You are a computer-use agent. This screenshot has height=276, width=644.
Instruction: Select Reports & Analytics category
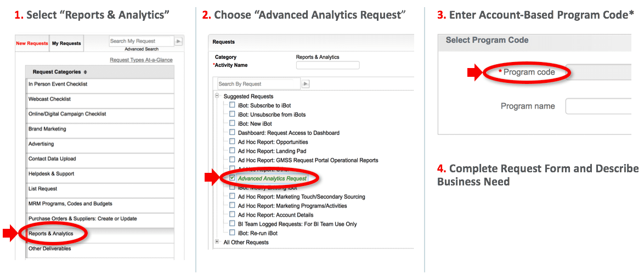(x=51, y=234)
